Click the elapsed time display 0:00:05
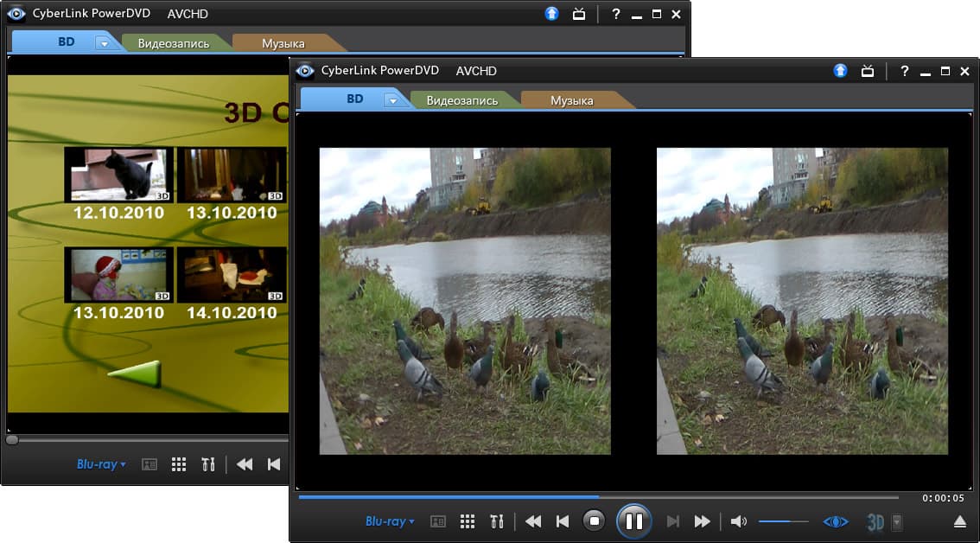The height and width of the screenshot is (543, 980). tap(943, 498)
